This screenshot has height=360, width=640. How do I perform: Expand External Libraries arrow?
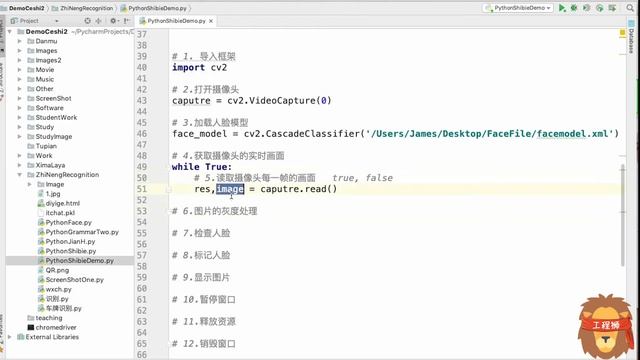tap(9, 337)
